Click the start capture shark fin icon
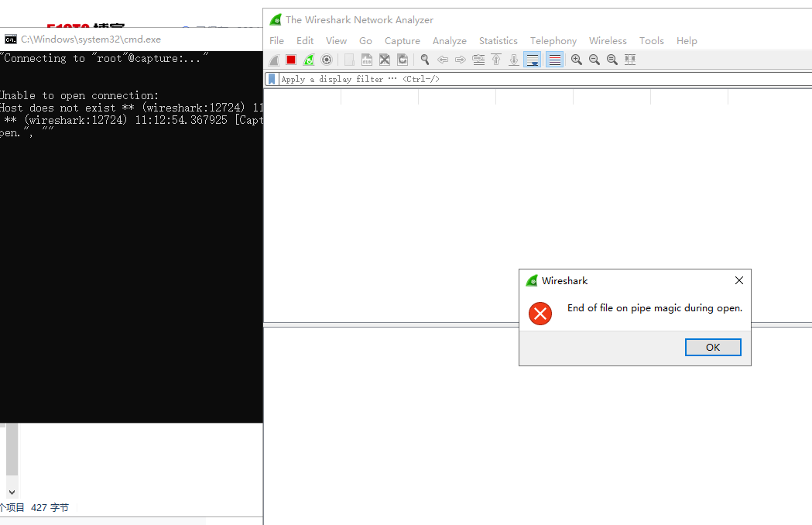The image size is (812, 525). pyautogui.click(x=275, y=60)
